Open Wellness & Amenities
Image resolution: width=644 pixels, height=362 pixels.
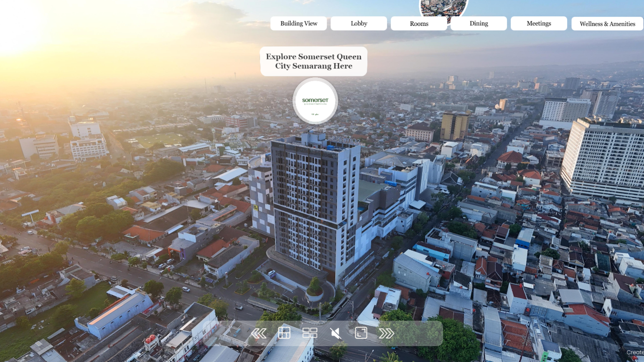[607, 24]
